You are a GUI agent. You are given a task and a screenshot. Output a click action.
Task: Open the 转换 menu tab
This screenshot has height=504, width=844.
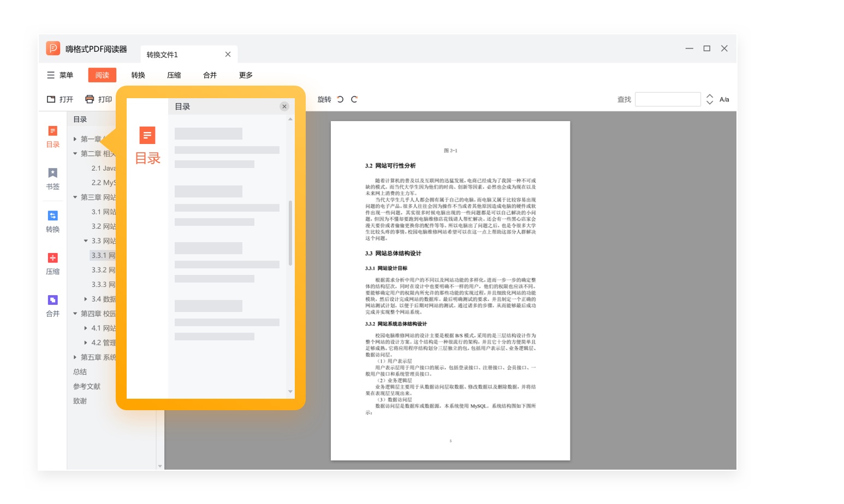click(x=138, y=75)
